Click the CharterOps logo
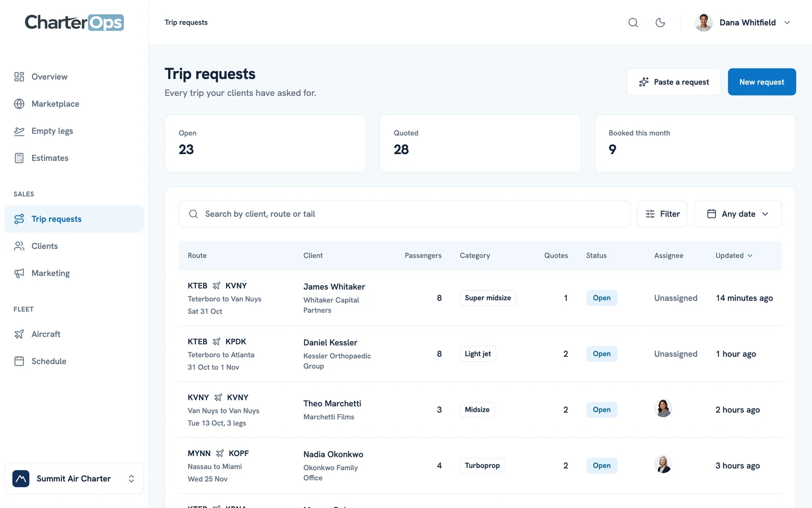The image size is (812, 508). tap(74, 23)
